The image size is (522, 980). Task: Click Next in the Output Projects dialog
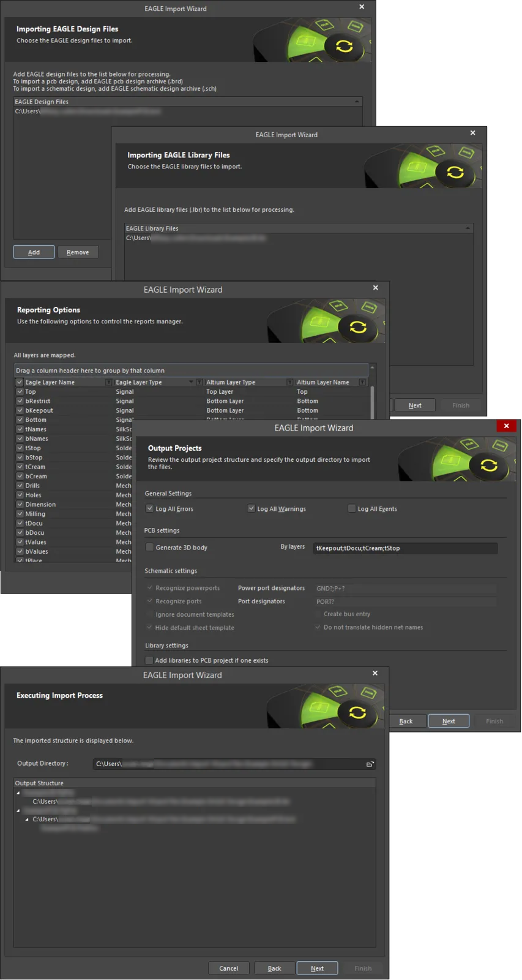point(449,721)
